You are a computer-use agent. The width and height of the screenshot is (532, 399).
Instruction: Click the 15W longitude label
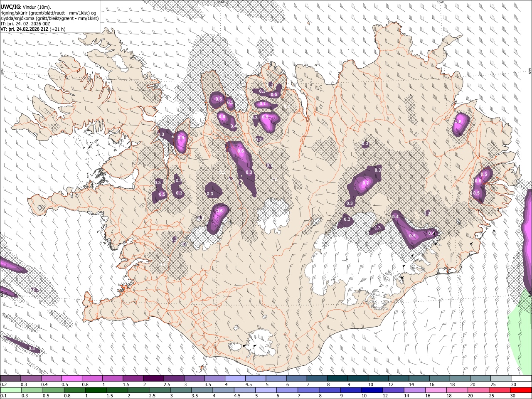click(440, 2)
